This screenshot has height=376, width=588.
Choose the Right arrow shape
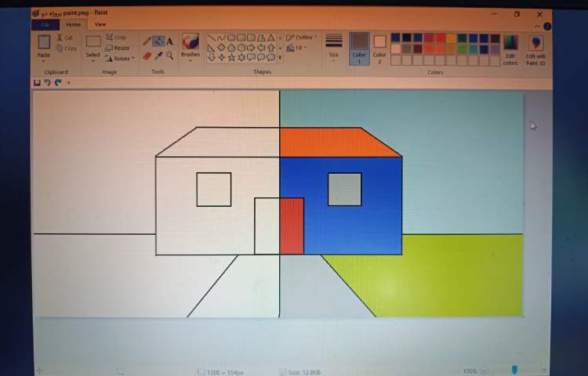pos(251,48)
